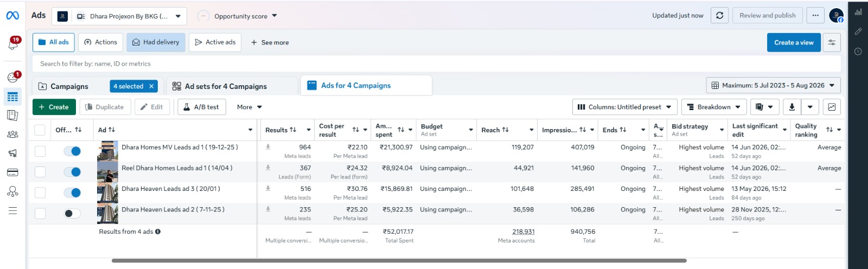
Task: Click the refresh data icon
Action: (719, 16)
